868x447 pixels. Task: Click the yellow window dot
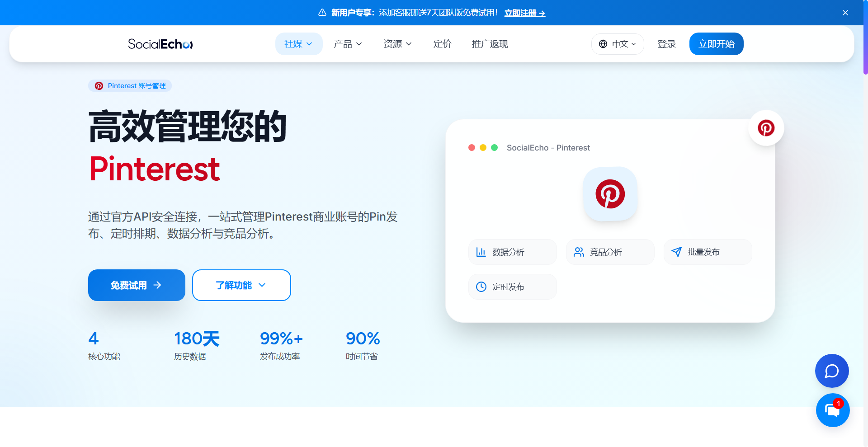(x=483, y=148)
